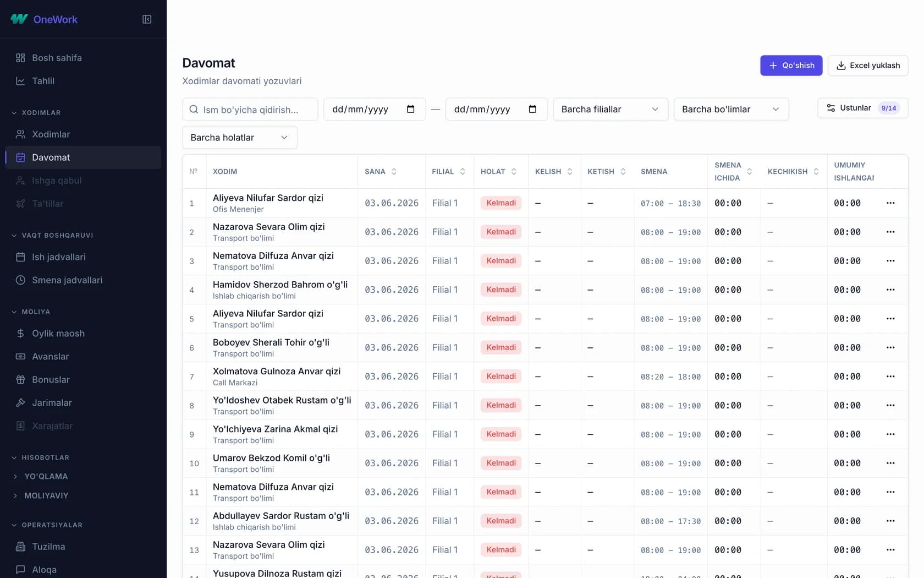Image resolution: width=924 pixels, height=578 pixels.
Task: Open row actions for Aliyeva Nilufar, Ofis Menenjer
Action: (890, 203)
